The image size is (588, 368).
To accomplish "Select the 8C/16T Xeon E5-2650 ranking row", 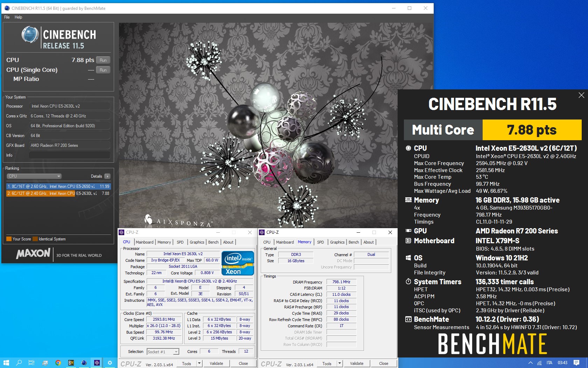I will tap(58, 186).
